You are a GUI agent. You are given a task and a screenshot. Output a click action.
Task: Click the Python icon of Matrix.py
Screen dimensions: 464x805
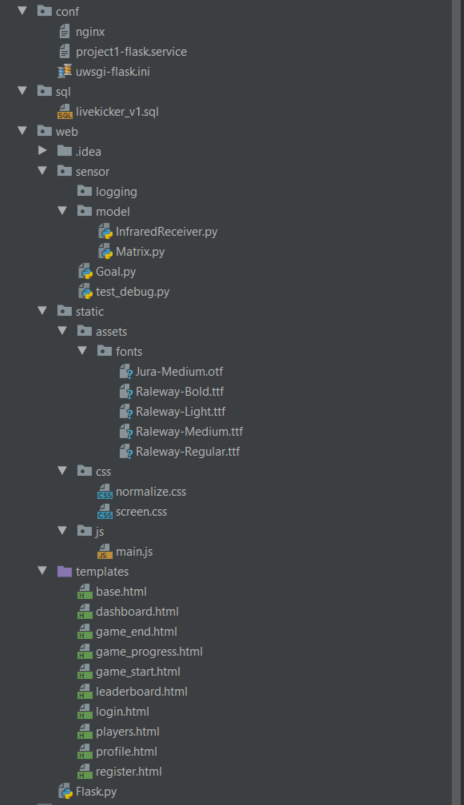tap(105, 252)
